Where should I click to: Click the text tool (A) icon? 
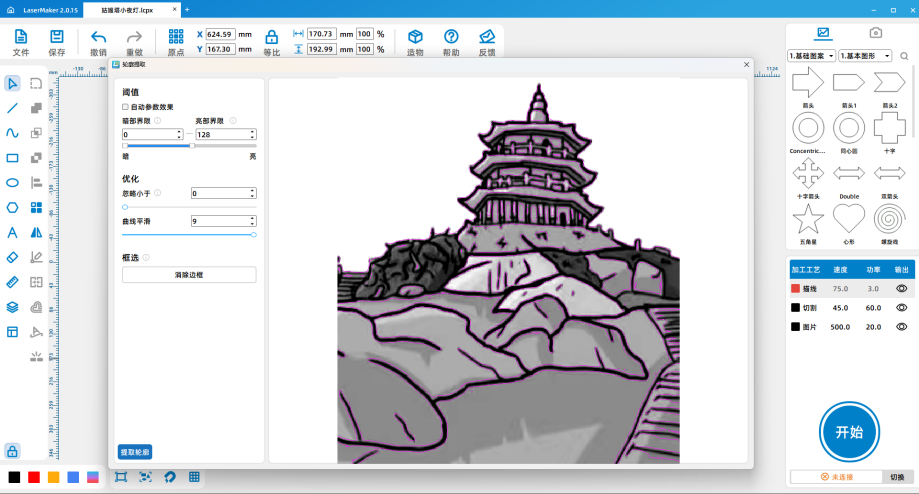pos(12,233)
